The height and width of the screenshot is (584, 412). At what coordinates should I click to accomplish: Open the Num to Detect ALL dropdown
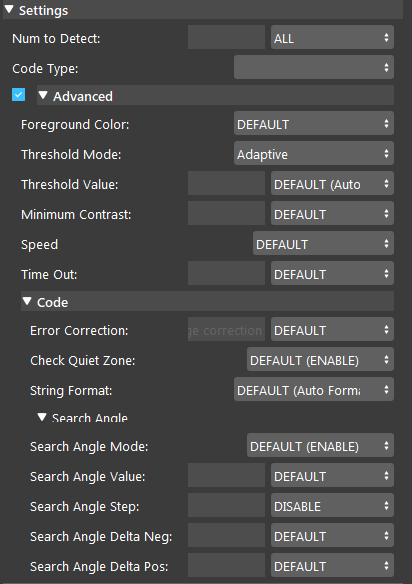[332, 37]
